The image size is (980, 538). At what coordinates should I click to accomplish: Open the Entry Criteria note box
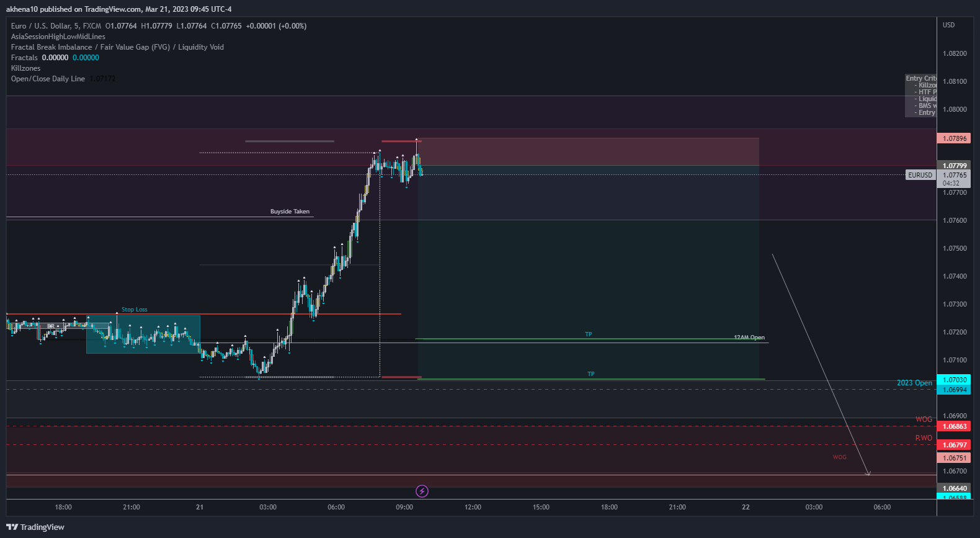[920, 96]
